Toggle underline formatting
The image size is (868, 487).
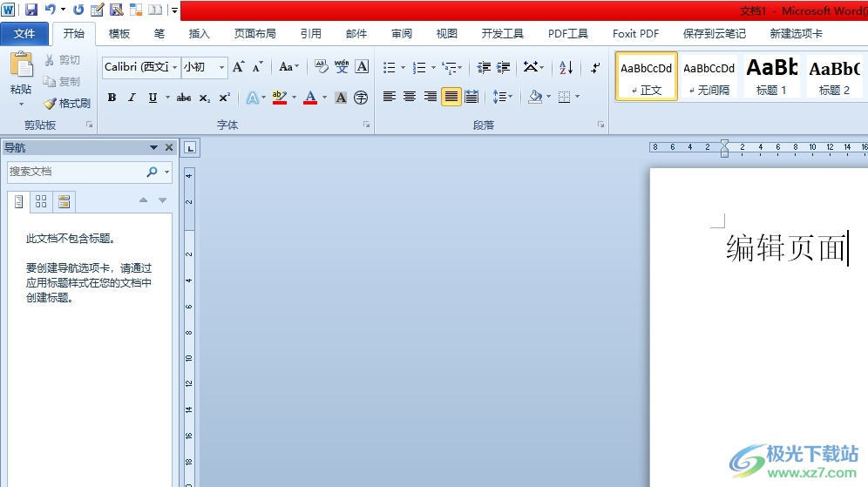pos(153,98)
